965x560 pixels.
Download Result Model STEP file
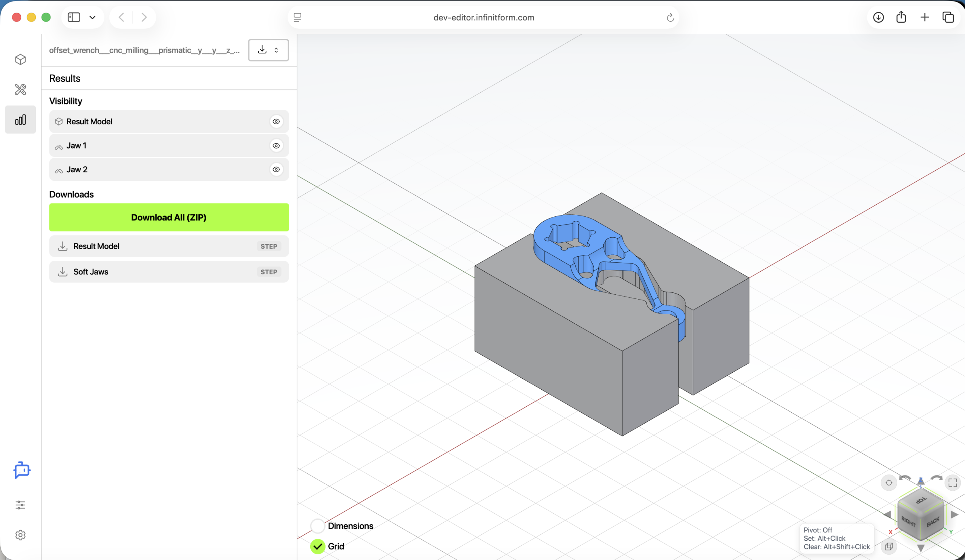tap(169, 246)
